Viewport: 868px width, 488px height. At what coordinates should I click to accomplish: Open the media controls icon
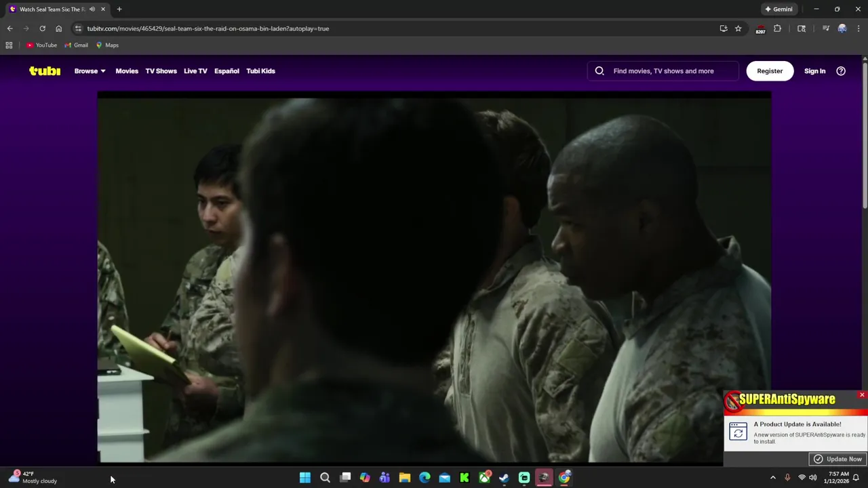[x=825, y=28]
